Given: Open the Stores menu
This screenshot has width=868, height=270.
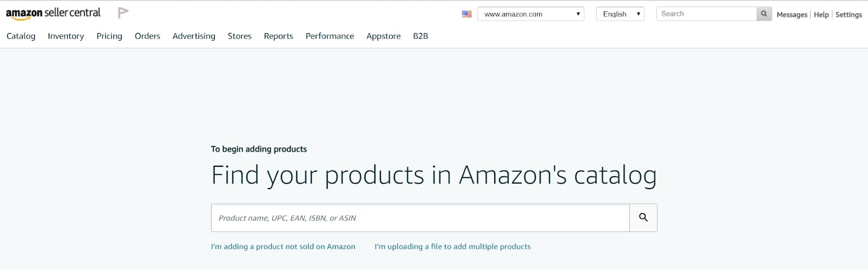Looking at the screenshot, I should pos(239,36).
